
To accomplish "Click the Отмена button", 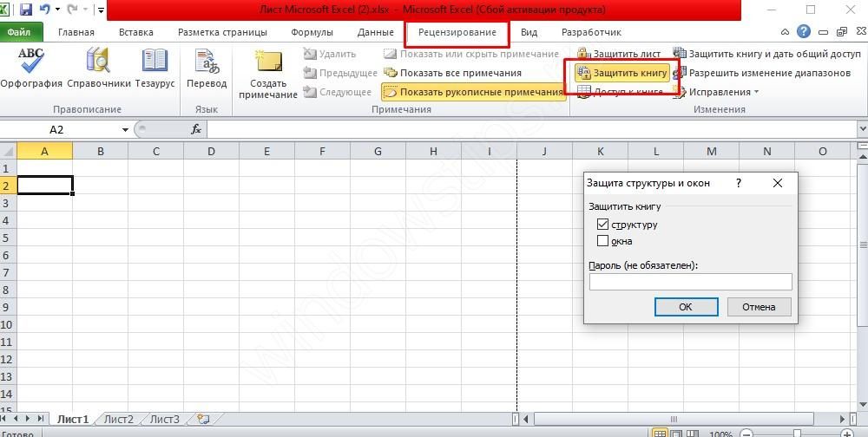I will click(758, 307).
